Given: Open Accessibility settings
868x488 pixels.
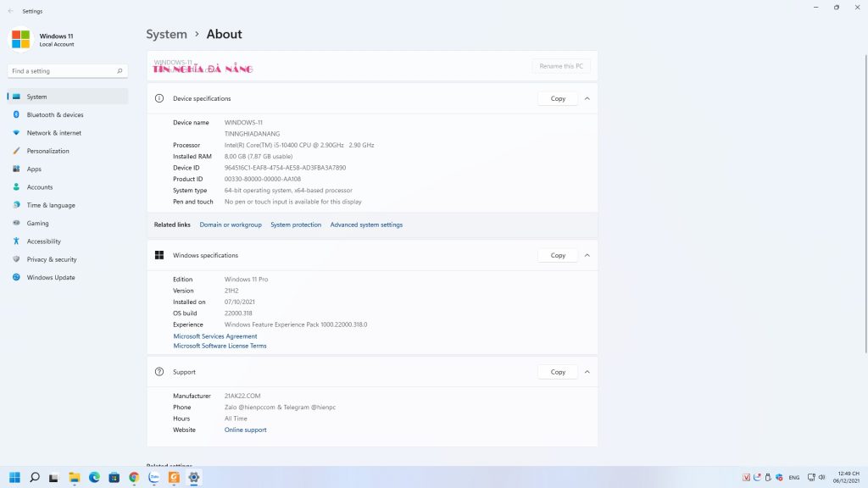Looking at the screenshot, I should 68,241.
